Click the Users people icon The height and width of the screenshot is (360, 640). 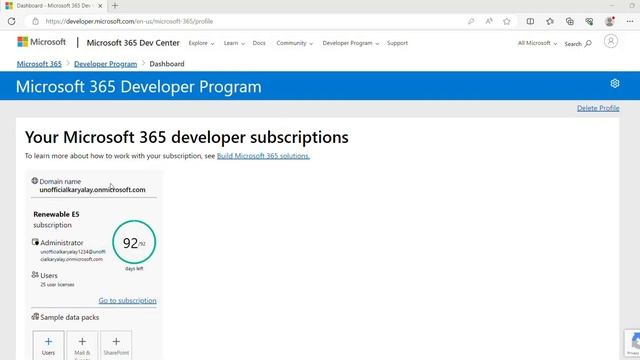click(x=35, y=275)
